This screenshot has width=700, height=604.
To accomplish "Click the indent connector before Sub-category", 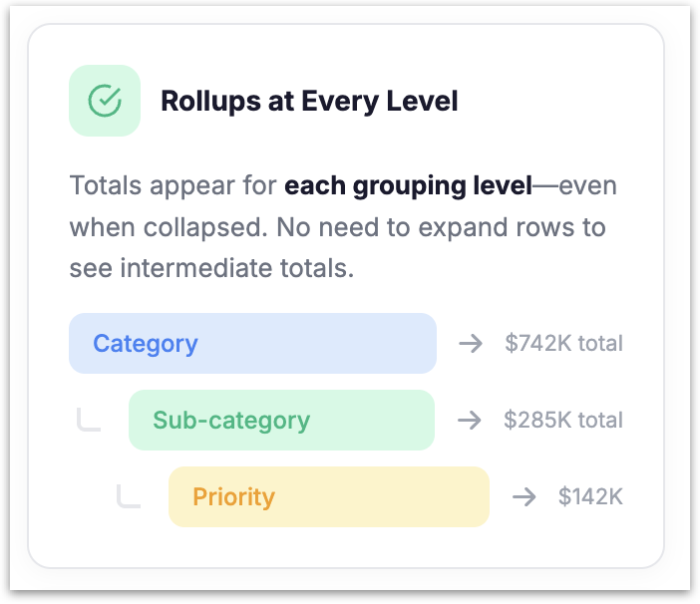I will coord(89,421).
